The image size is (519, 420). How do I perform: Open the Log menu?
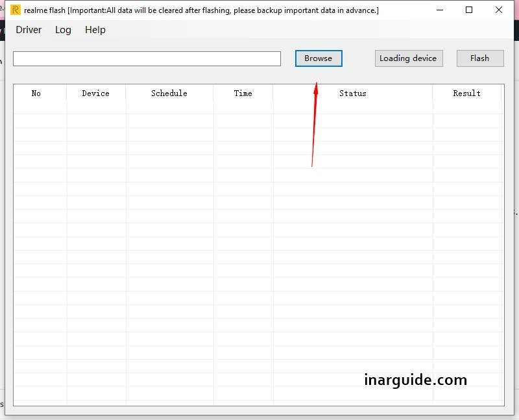point(63,30)
